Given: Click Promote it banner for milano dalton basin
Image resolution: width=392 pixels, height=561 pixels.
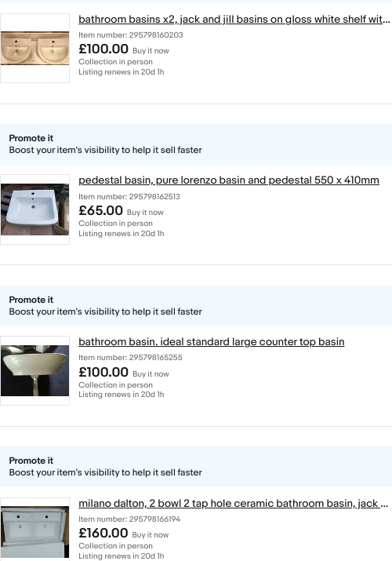Looking at the screenshot, I should (196, 467).
